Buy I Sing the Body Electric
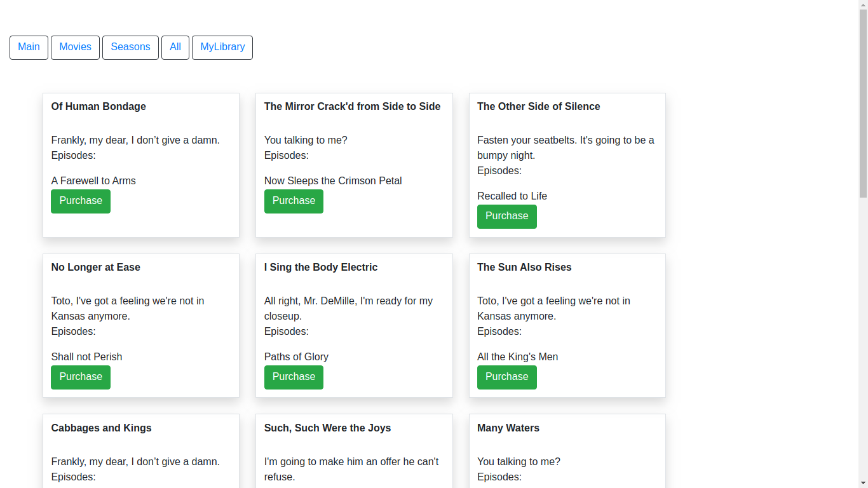This screenshot has height=488, width=868. point(294,377)
